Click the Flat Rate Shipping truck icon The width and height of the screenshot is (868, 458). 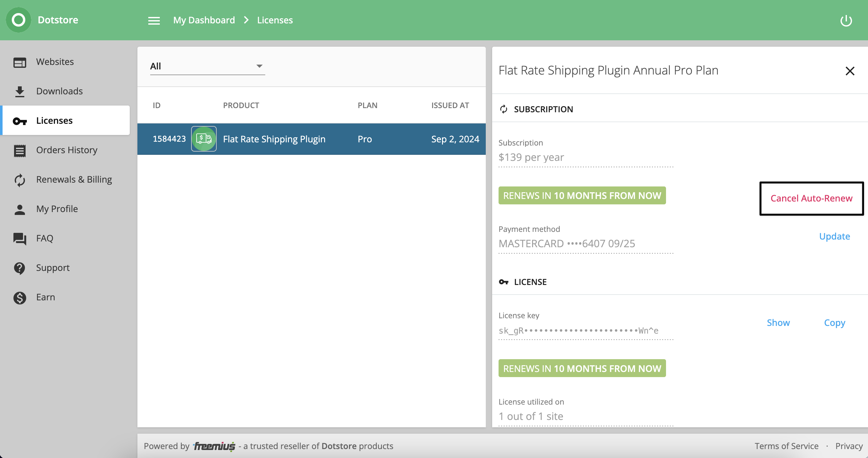204,138
